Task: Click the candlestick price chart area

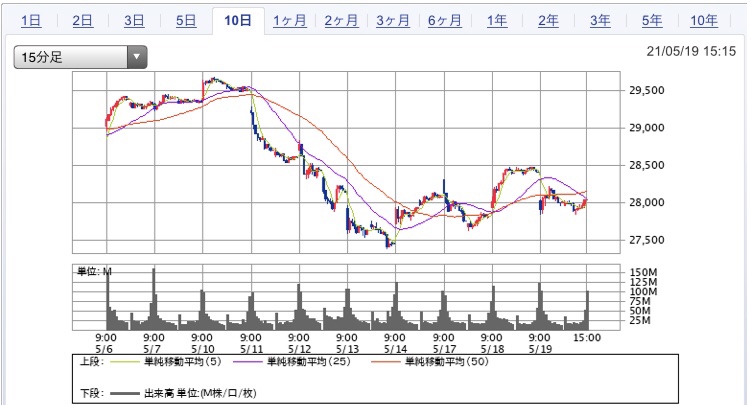Action: (x=346, y=163)
